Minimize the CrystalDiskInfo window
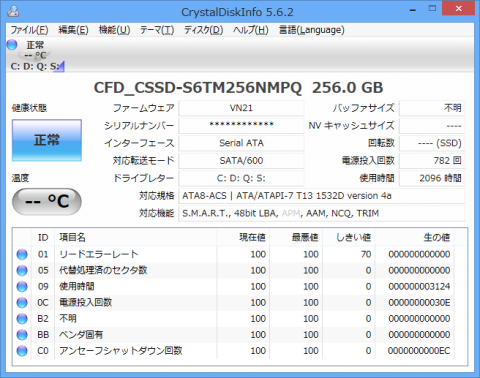 (x=413, y=9)
